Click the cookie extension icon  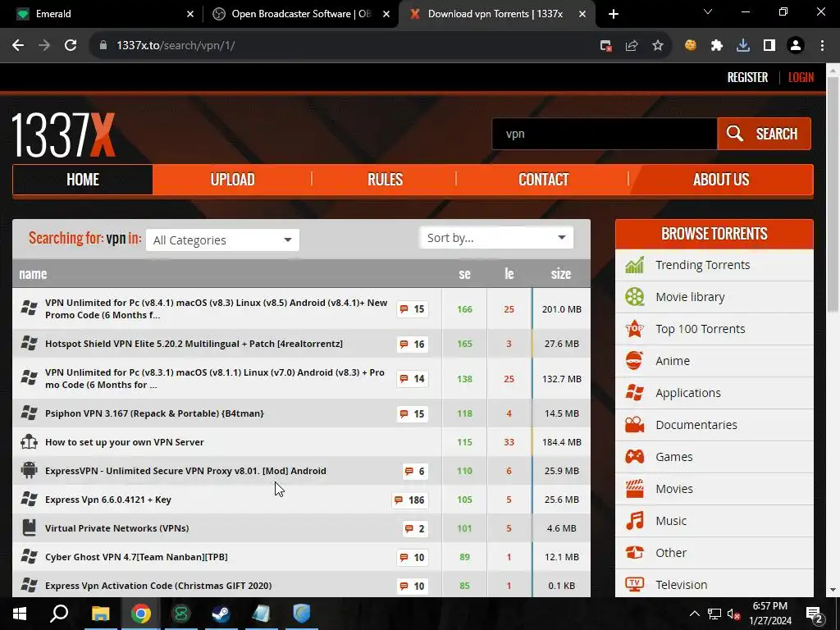691,46
